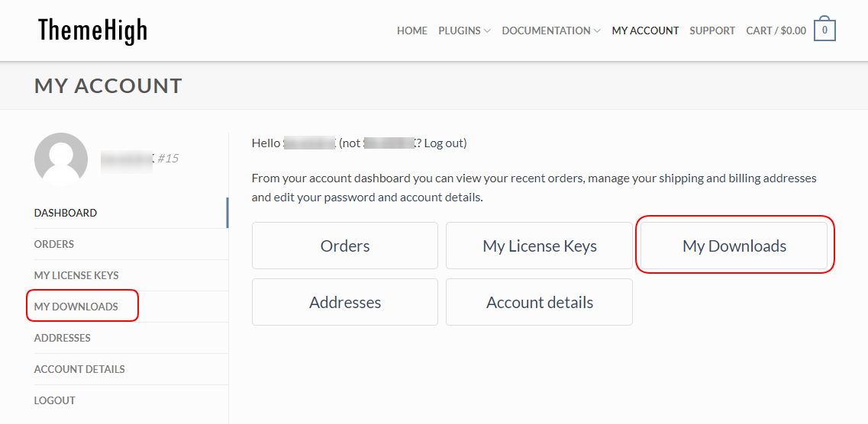Open MY ACCOUNT in top navigation
The height and width of the screenshot is (424, 868).
click(x=645, y=31)
